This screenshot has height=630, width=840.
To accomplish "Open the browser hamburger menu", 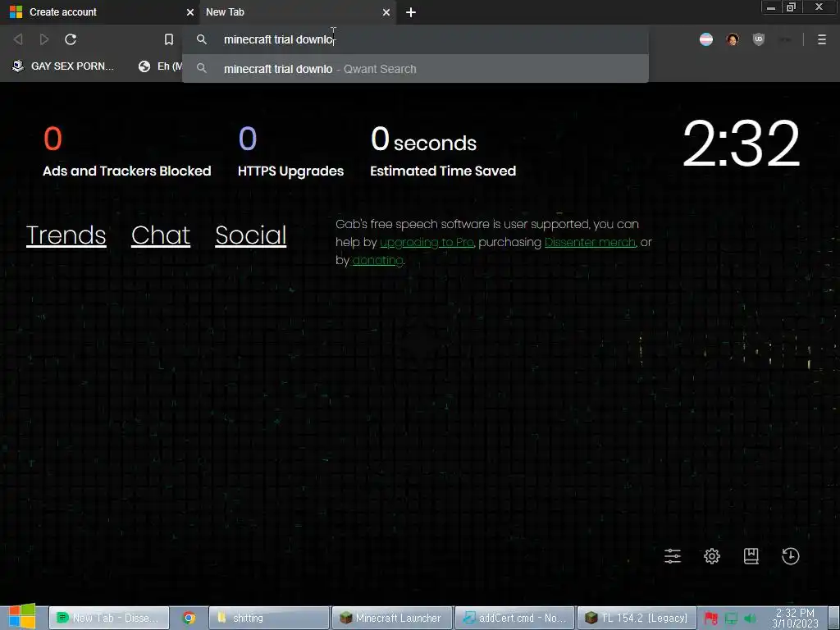I will click(x=822, y=39).
